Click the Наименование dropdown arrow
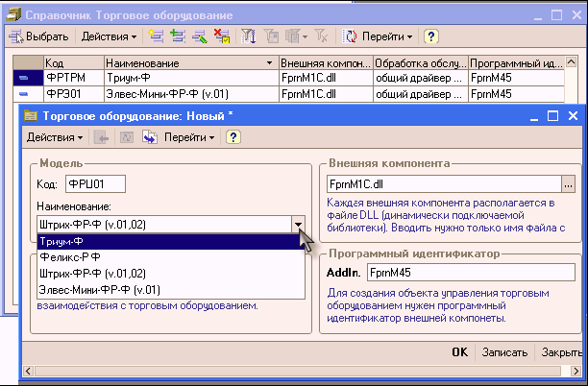588x386 pixels. coord(300,224)
